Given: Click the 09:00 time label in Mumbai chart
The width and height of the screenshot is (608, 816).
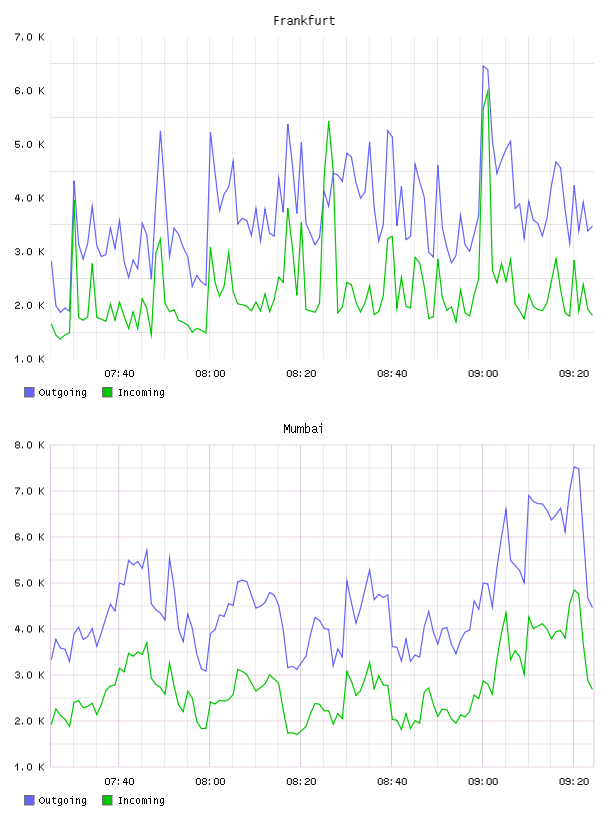Looking at the screenshot, I should (x=483, y=782).
